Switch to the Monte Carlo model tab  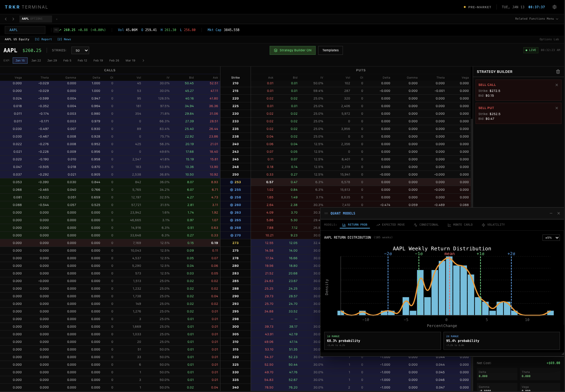point(460,225)
